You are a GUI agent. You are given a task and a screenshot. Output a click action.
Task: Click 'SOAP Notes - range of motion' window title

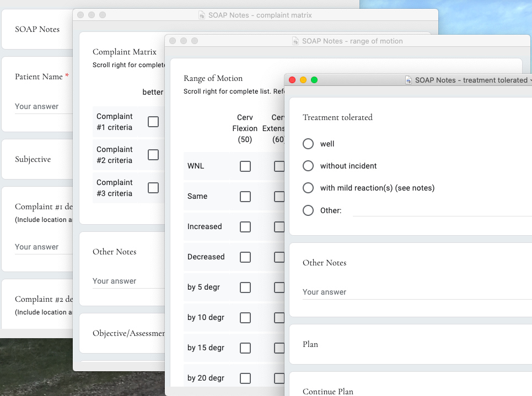coord(352,41)
